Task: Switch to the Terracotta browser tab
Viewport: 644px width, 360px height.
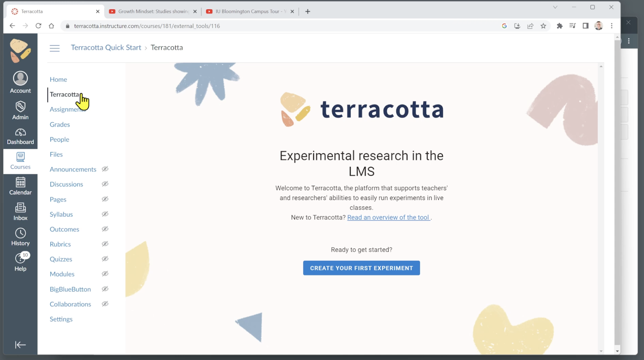Action: click(x=55, y=11)
